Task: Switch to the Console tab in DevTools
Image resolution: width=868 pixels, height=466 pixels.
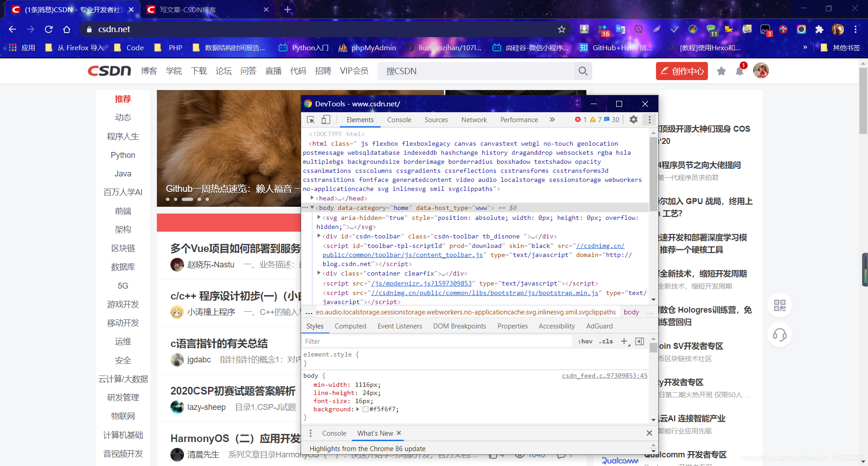Action: point(399,120)
